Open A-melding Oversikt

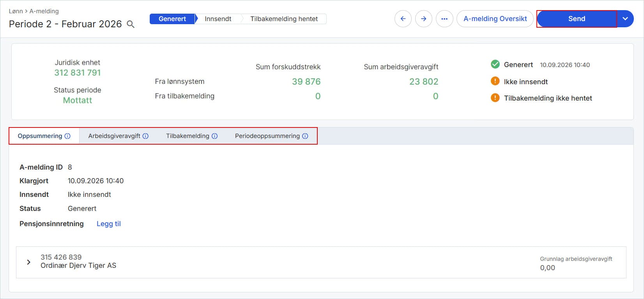(495, 19)
